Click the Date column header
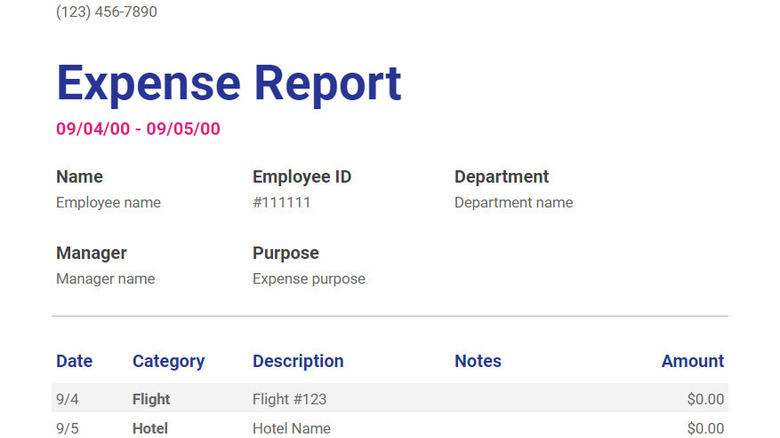The height and width of the screenshot is (438, 780). (x=74, y=361)
